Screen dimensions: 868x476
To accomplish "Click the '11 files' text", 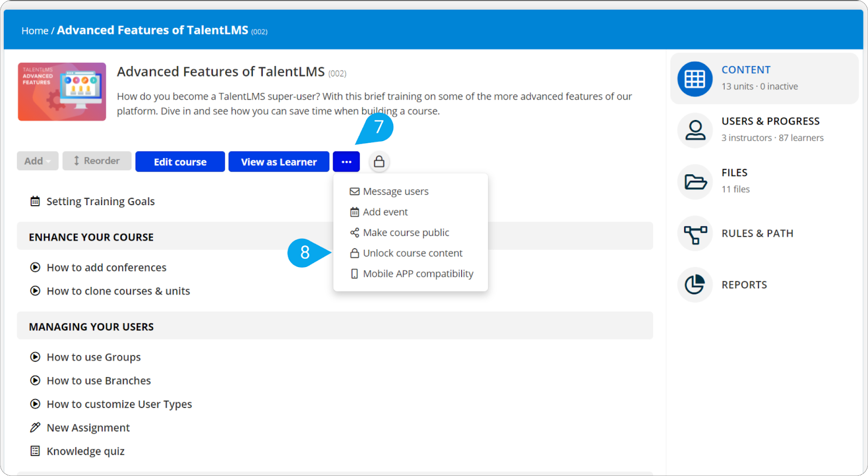I will 736,189.
